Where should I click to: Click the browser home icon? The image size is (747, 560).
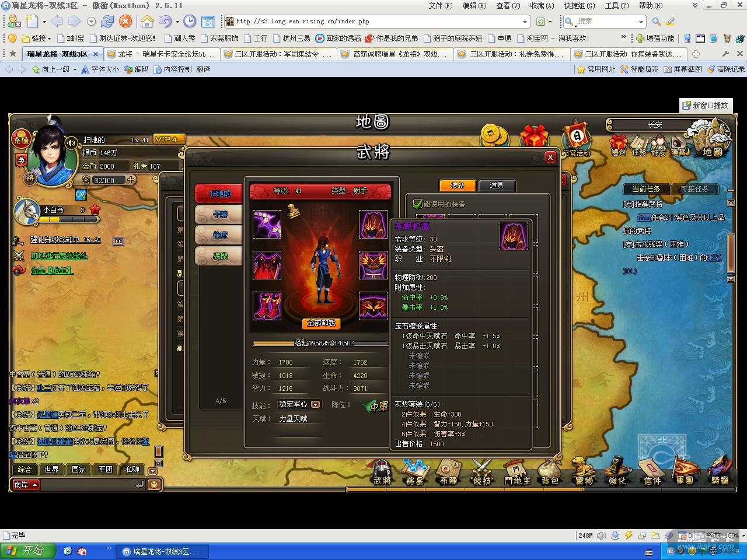[x=146, y=22]
